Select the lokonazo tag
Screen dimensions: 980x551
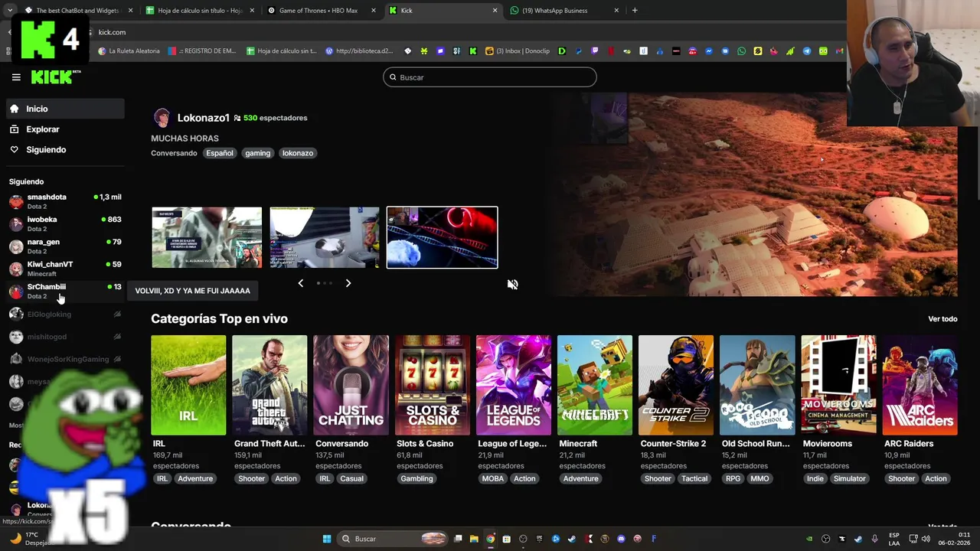click(x=298, y=153)
